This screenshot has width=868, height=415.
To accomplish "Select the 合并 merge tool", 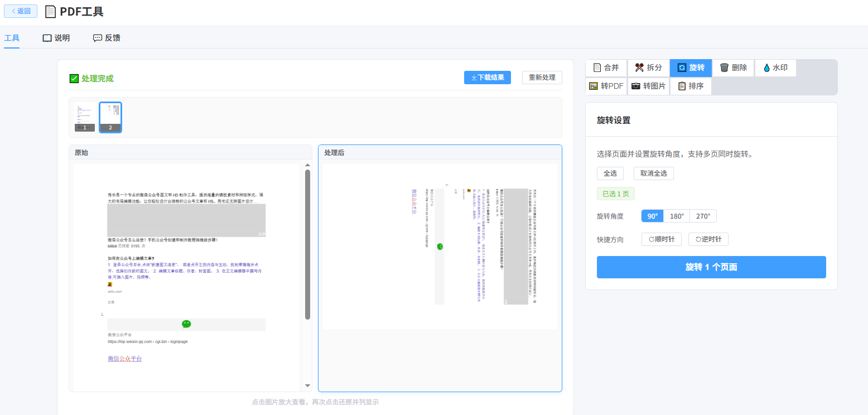I will pos(606,67).
